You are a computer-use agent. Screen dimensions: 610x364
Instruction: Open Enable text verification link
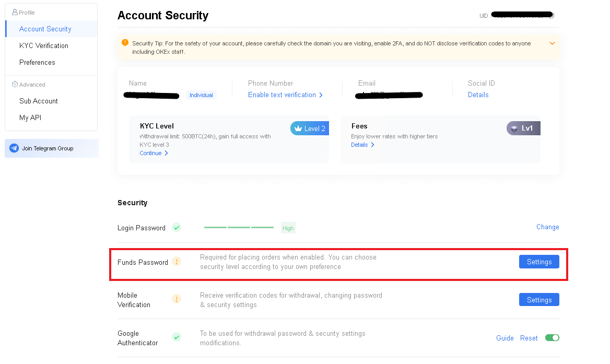[285, 95]
